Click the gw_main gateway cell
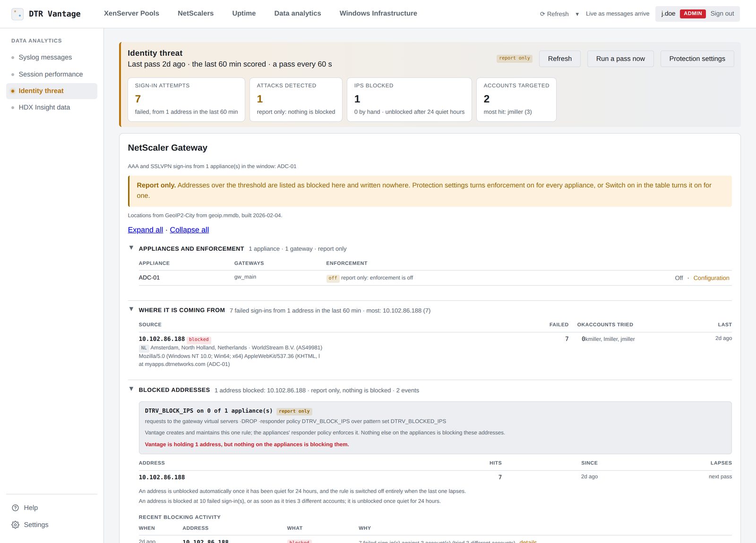 [x=245, y=277]
